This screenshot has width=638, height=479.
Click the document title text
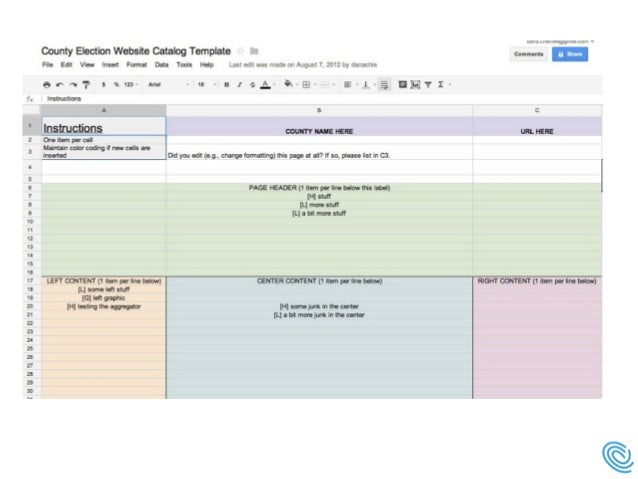(136, 51)
